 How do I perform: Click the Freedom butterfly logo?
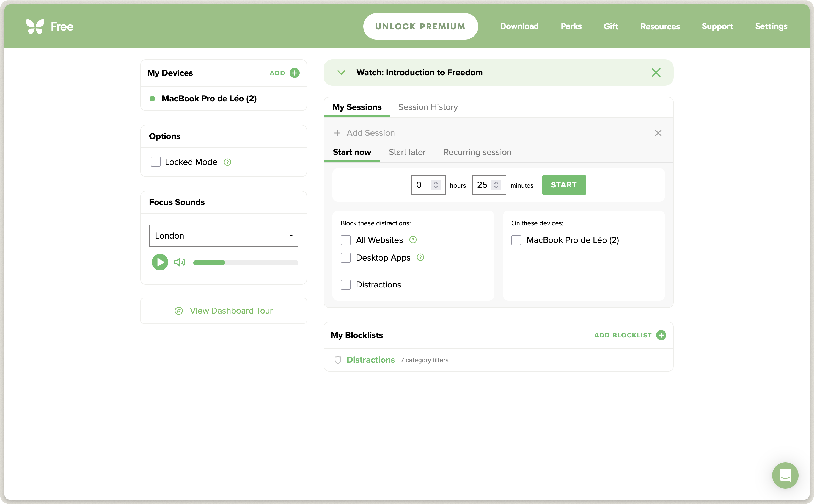point(35,26)
